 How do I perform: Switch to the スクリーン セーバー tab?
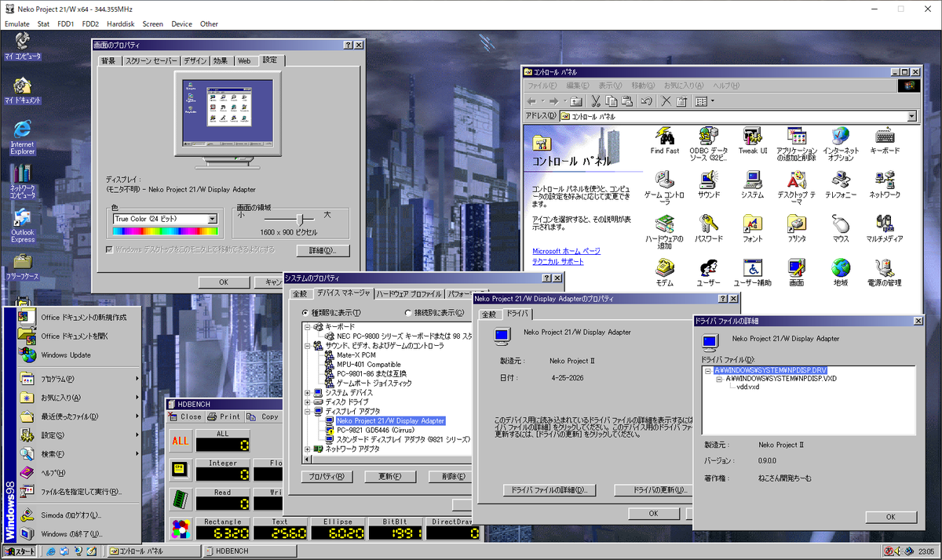pos(151,60)
